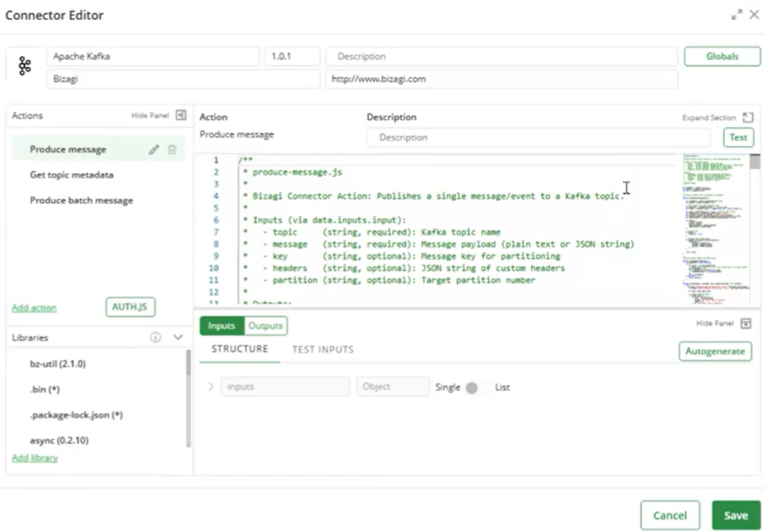Open the Object type combo box
This screenshot has height=532, width=764.
coord(392,387)
